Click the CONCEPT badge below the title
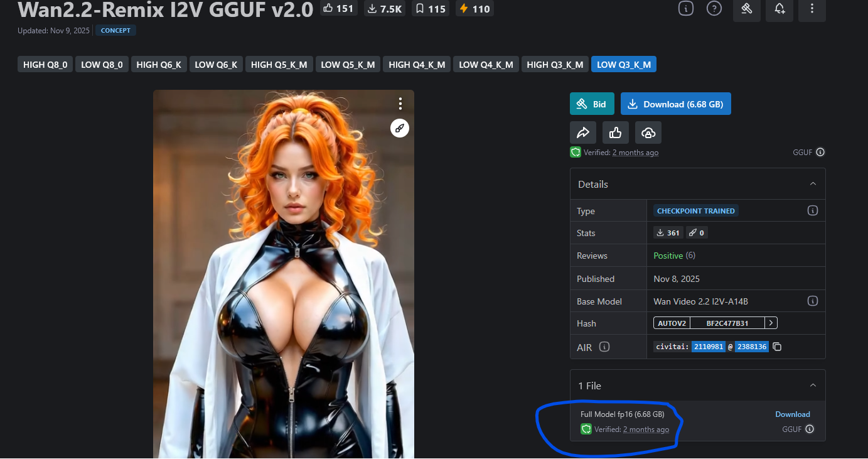 (x=115, y=30)
